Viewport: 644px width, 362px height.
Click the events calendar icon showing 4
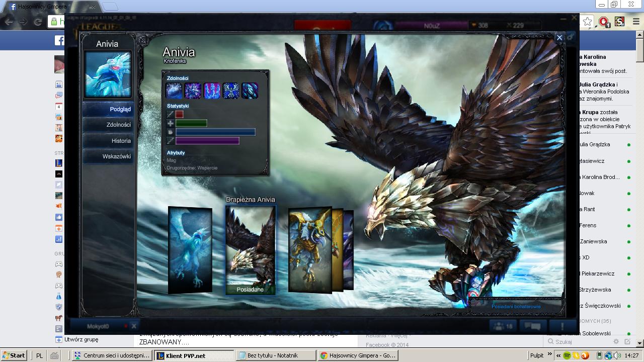tap(59, 107)
